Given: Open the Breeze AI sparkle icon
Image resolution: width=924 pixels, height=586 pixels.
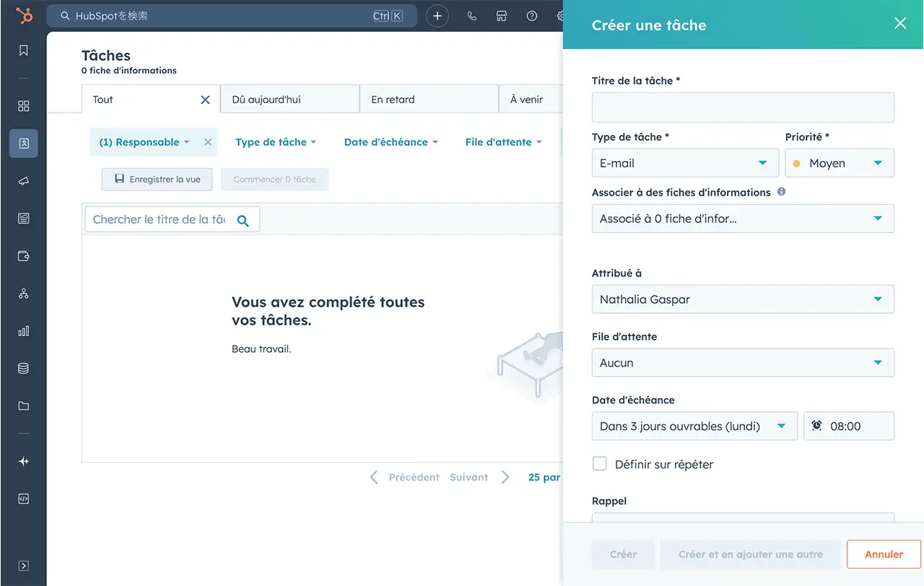Looking at the screenshot, I should pos(24,461).
